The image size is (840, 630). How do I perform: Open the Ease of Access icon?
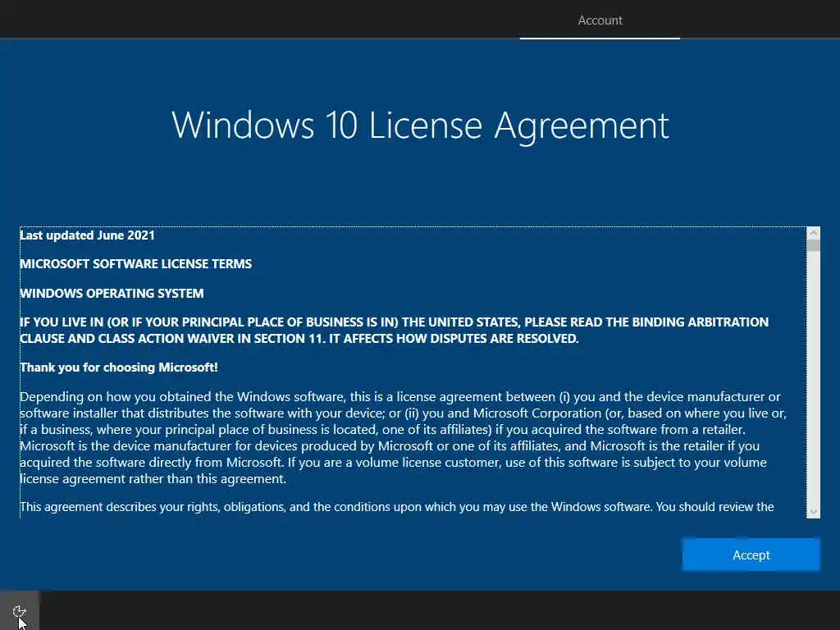point(20,610)
